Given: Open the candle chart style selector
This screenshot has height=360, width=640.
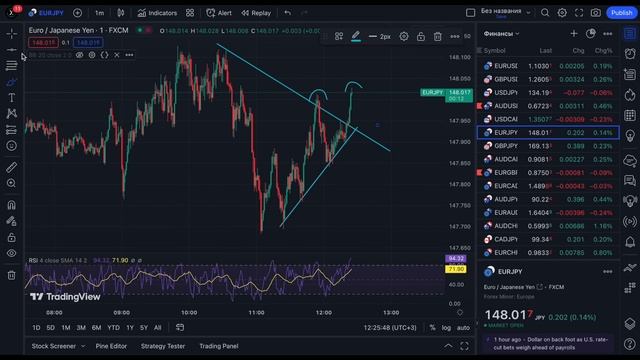Looking at the screenshot, I should tap(121, 13).
